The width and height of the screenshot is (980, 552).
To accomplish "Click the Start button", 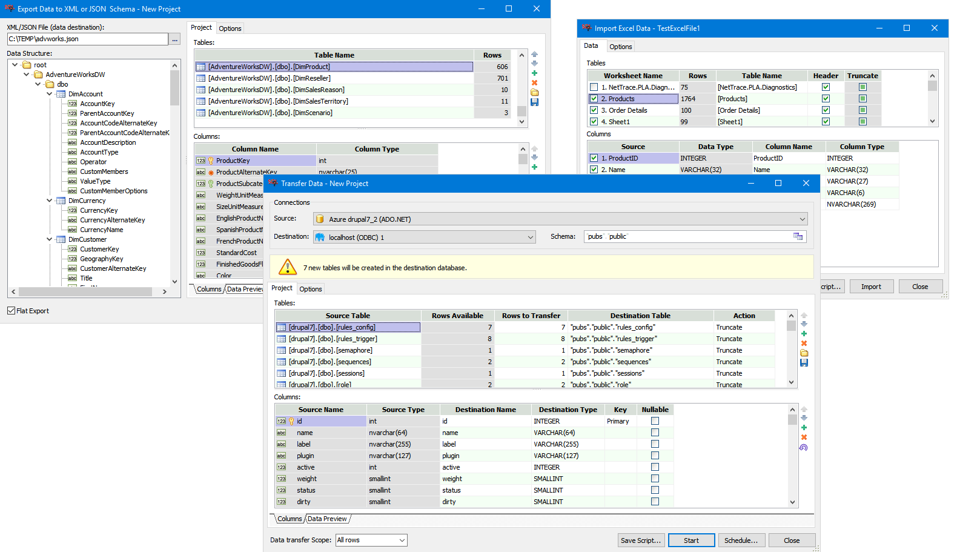I will pos(691,540).
